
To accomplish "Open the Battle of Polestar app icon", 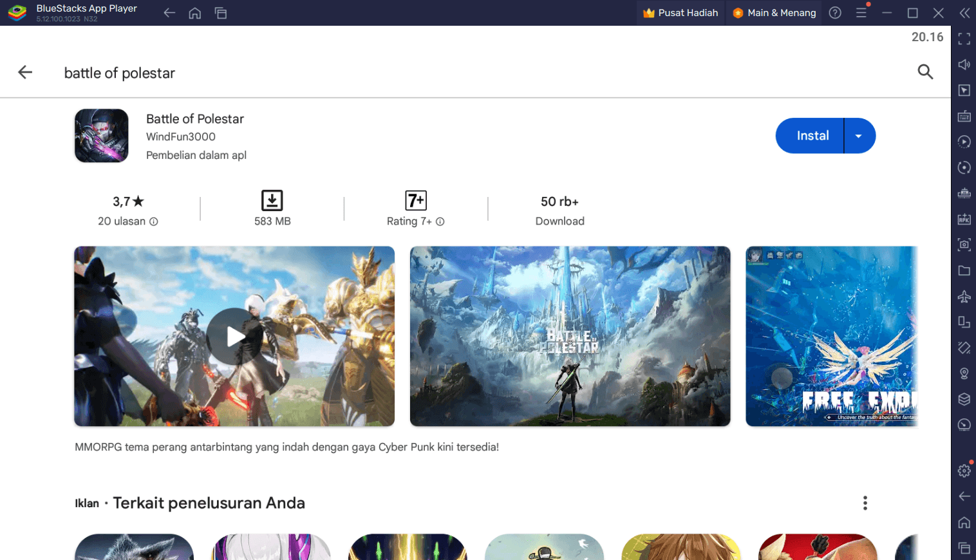I will (x=102, y=136).
